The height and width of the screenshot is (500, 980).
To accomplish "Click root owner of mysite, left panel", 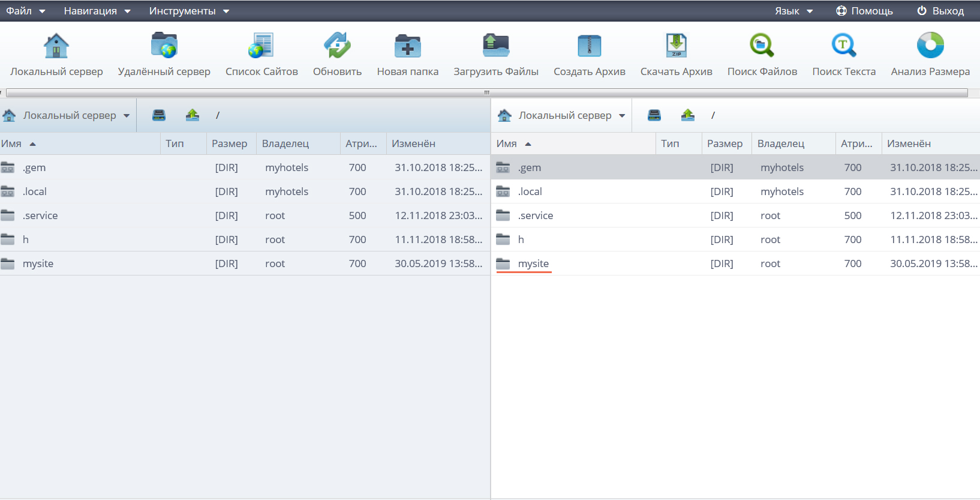I will pos(275,264).
